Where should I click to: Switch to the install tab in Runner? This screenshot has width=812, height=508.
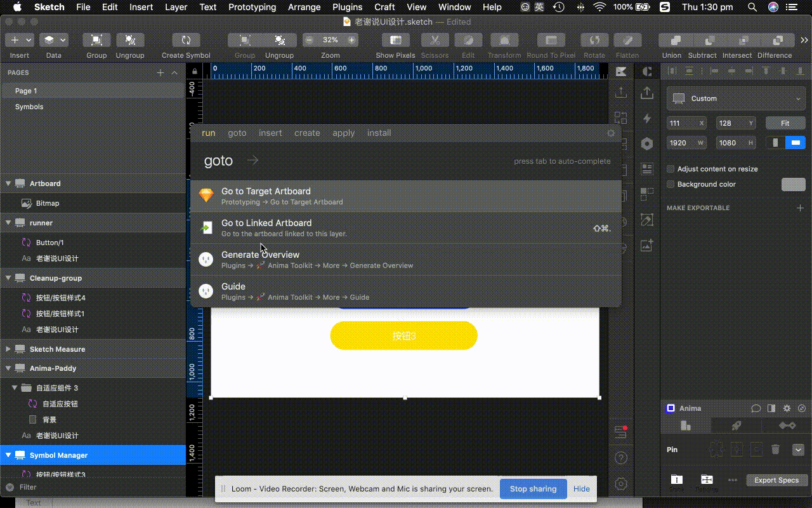pyautogui.click(x=379, y=133)
